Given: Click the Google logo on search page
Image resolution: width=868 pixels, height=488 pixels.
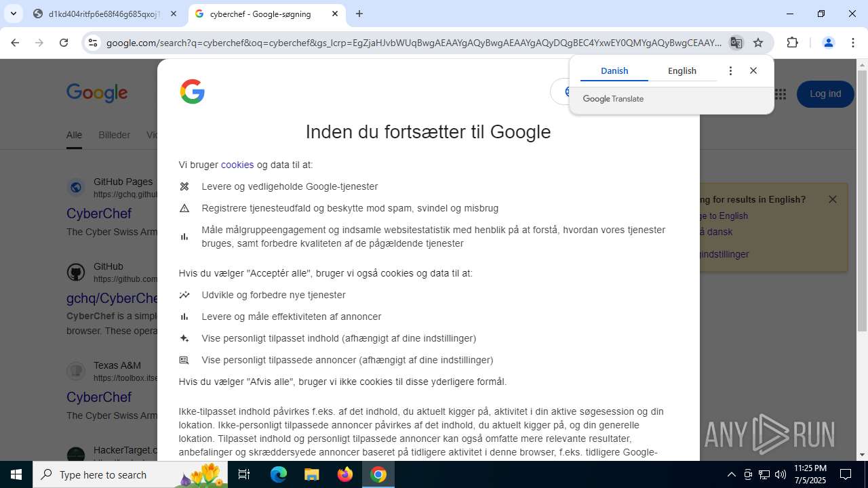Looking at the screenshot, I should click(97, 94).
